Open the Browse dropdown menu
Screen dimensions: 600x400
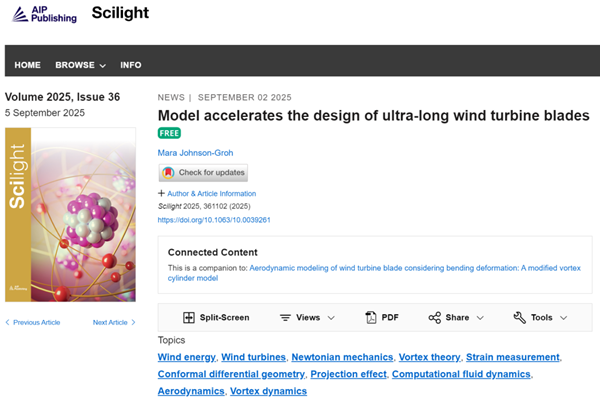[x=80, y=65]
